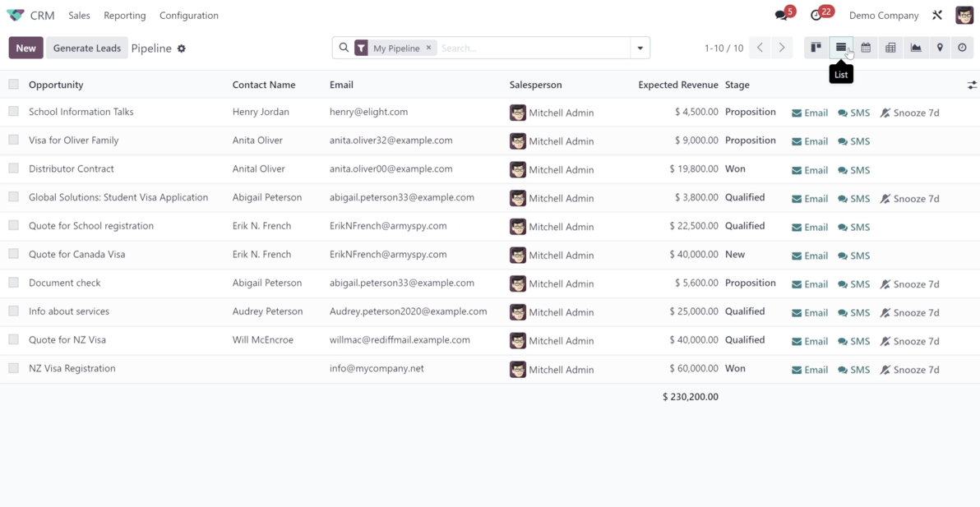
Task: Click the Will McEncroe contact name
Action: (x=262, y=339)
